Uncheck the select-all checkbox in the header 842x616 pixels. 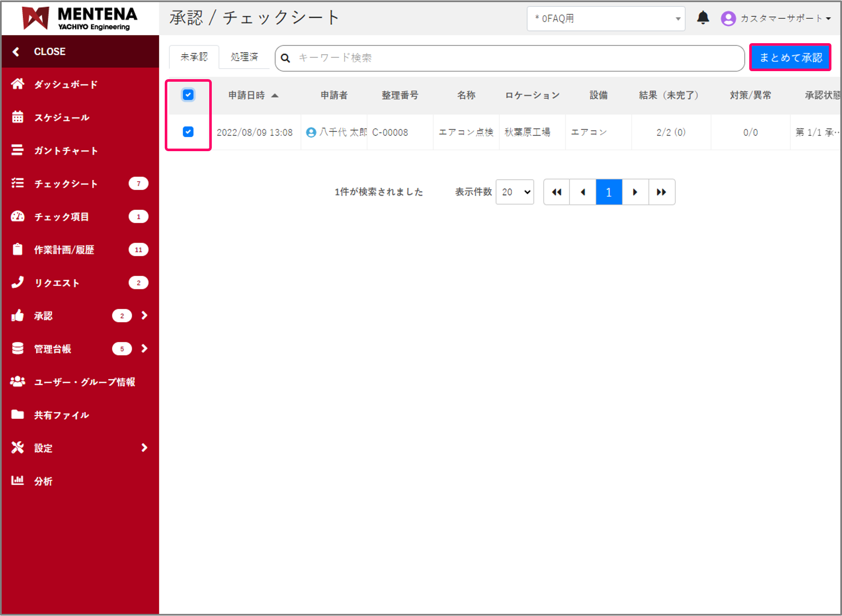[x=188, y=95]
